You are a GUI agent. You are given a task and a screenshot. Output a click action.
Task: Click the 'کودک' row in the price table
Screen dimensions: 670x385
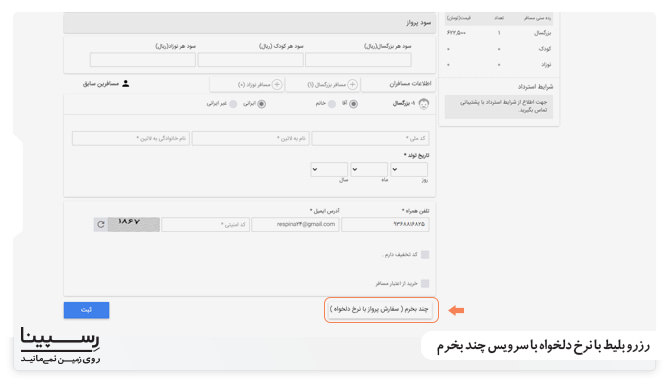(x=499, y=49)
